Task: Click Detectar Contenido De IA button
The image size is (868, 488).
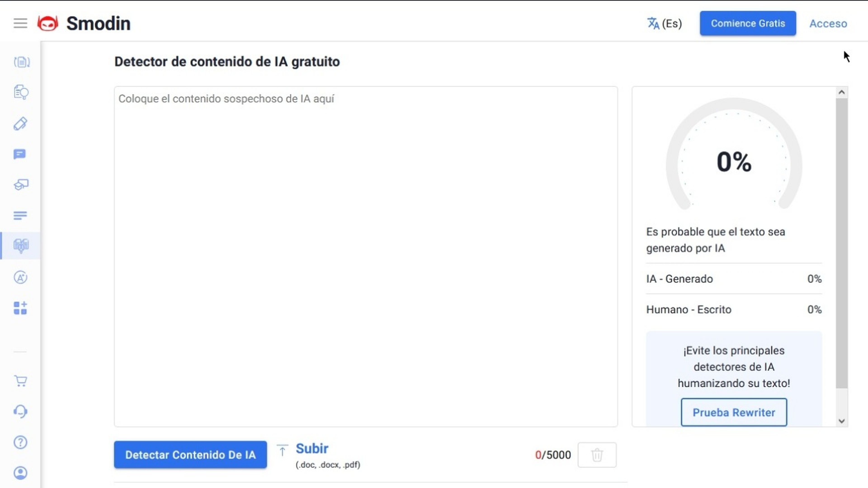Action: pyautogui.click(x=190, y=455)
